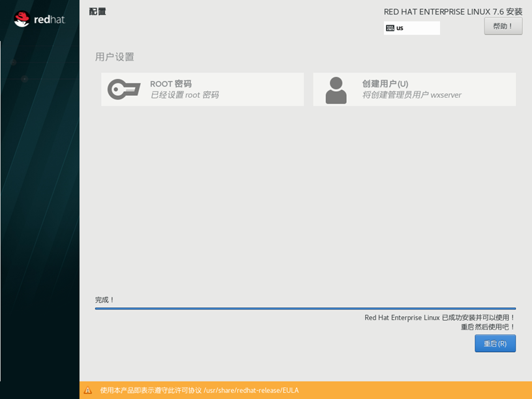Open the 创建用户(U) setting

(x=414, y=89)
